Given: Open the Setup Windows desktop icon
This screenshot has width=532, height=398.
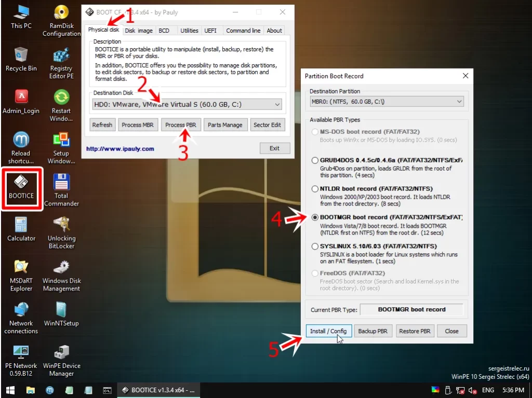Looking at the screenshot, I should coord(61,148).
